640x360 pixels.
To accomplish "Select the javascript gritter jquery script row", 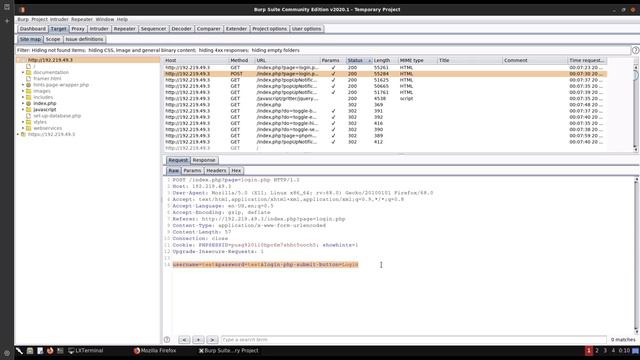I will click(385, 98).
